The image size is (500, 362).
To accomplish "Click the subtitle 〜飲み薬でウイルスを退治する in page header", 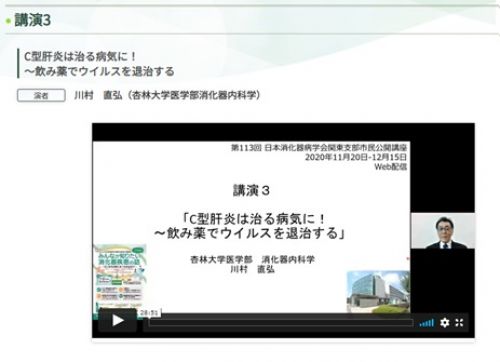I will [99, 71].
